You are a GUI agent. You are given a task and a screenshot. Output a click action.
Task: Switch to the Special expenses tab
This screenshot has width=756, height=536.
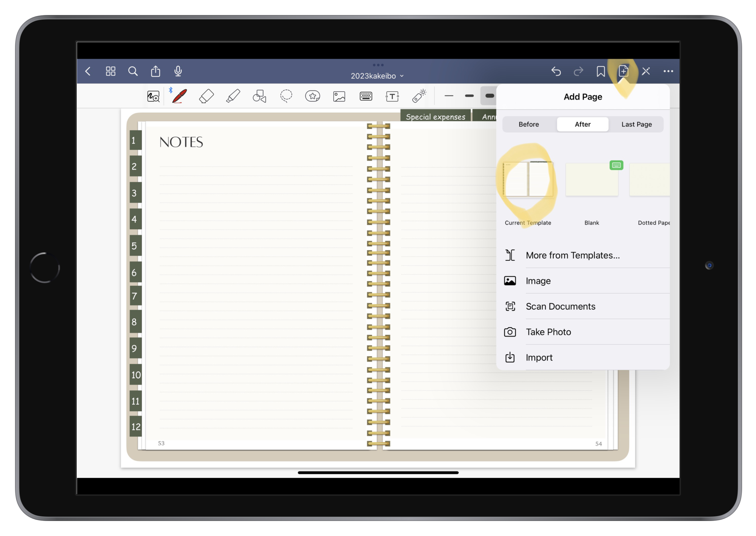click(436, 116)
